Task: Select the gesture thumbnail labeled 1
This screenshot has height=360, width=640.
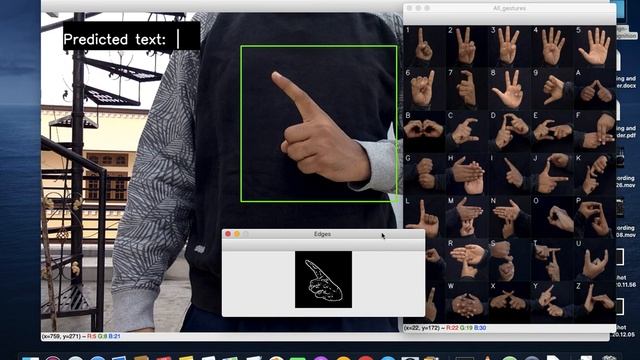Action: coord(424,47)
